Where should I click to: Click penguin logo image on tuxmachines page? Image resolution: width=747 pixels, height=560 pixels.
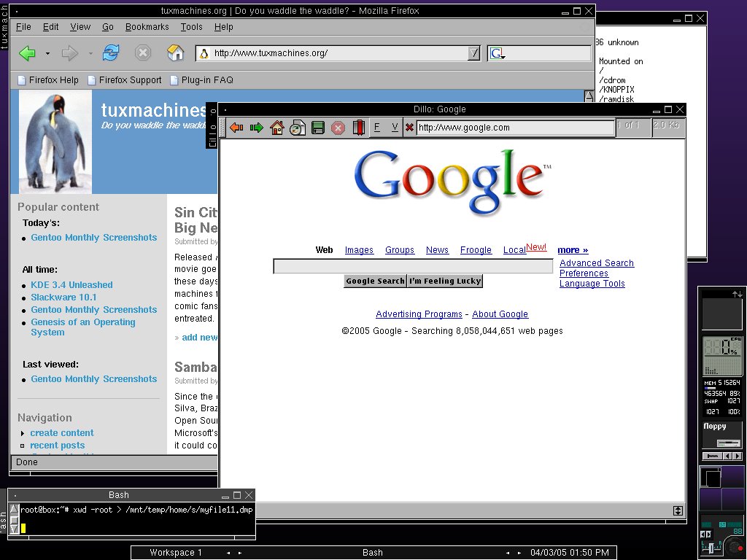[x=55, y=142]
